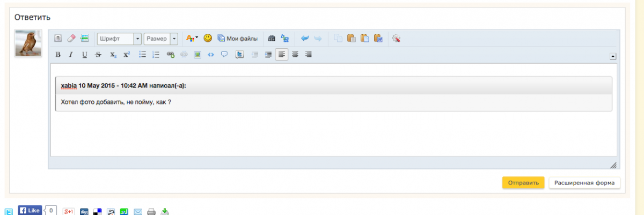Open Мои файлы attachments

coord(237,39)
